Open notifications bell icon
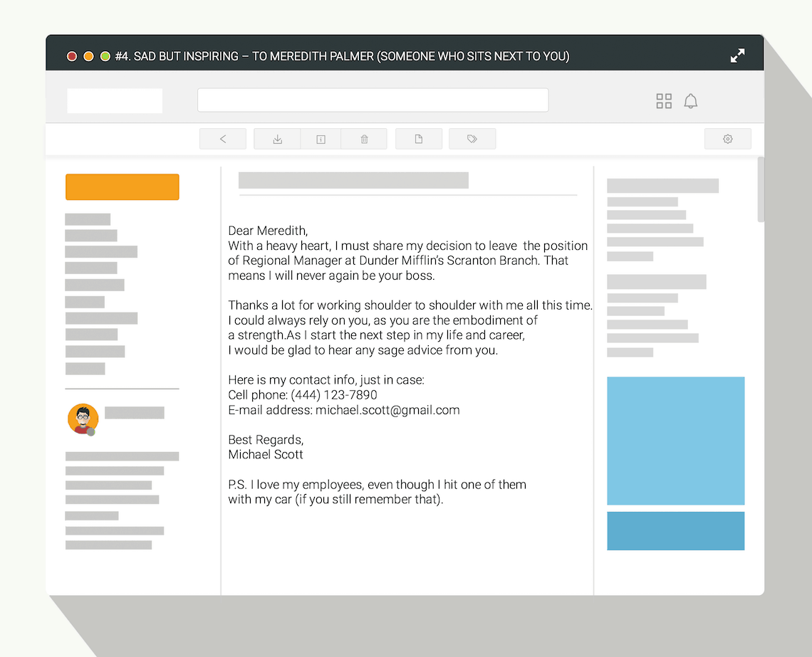The image size is (812, 657). coord(690,101)
